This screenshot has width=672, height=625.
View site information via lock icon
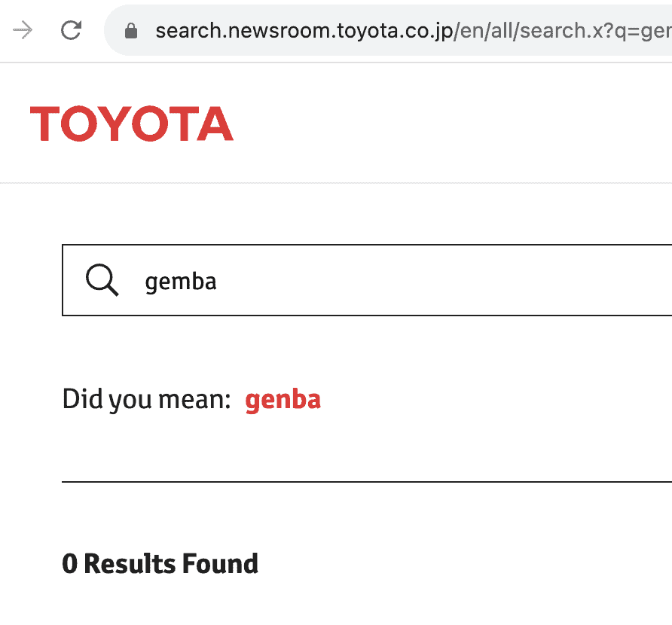pyautogui.click(x=131, y=31)
